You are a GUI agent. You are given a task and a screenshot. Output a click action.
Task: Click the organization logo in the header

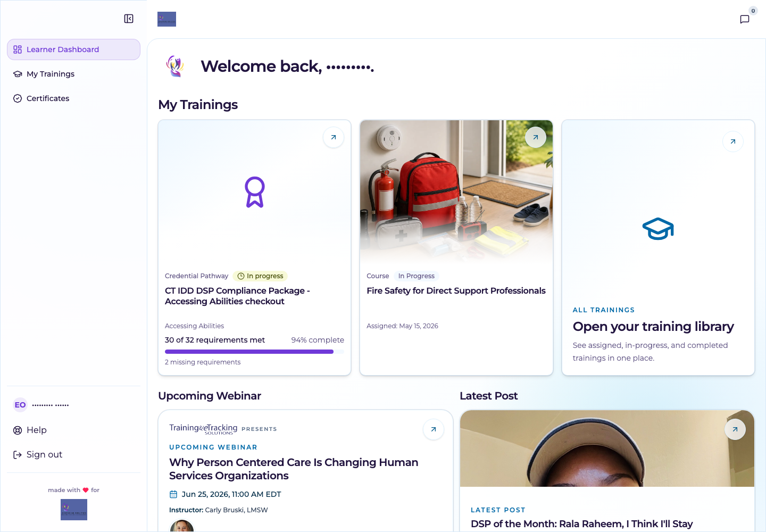(166, 19)
